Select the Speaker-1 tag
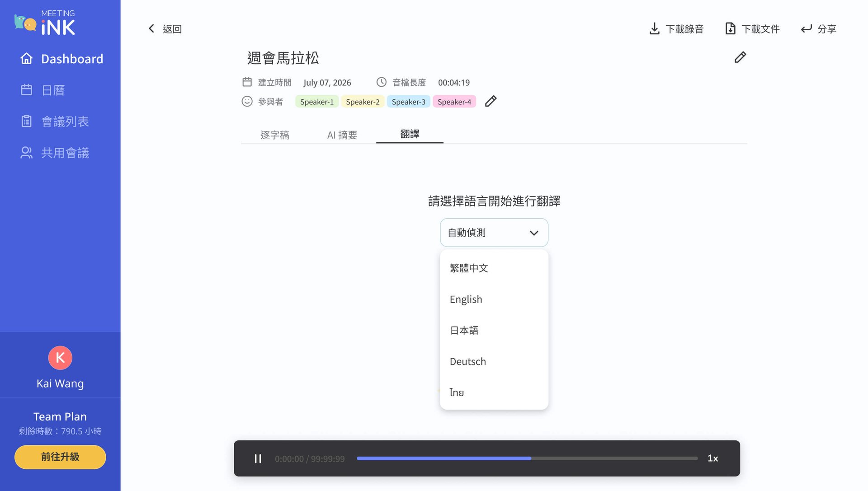This screenshot has width=868, height=491. click(x=317, y=102)
